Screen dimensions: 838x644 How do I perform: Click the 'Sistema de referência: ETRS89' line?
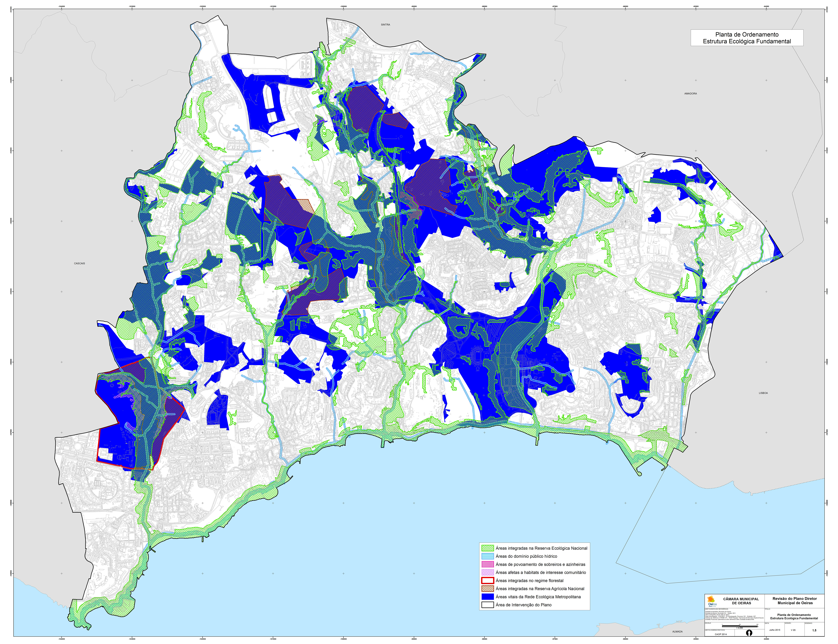point(734,618)
